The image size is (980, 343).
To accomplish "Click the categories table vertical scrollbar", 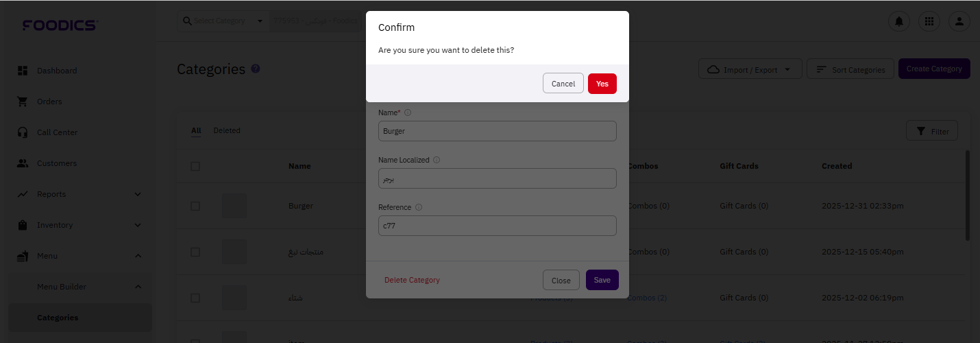I will tap(968, 196).
